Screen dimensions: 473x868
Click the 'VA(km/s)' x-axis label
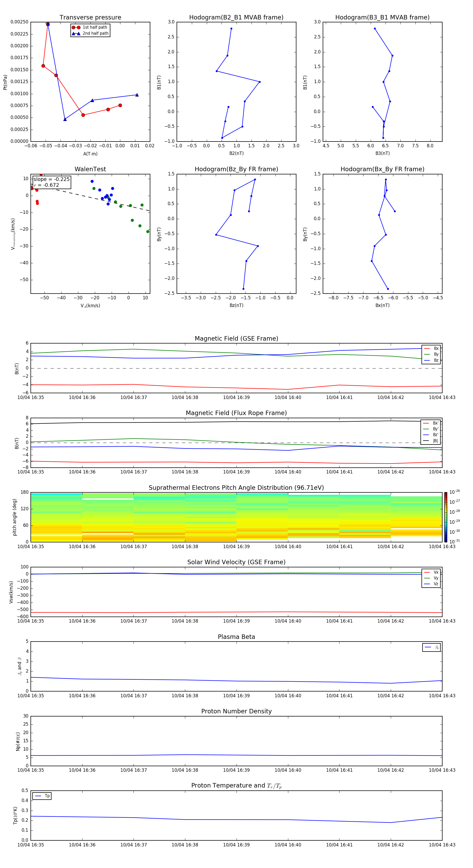coord(90,306)
